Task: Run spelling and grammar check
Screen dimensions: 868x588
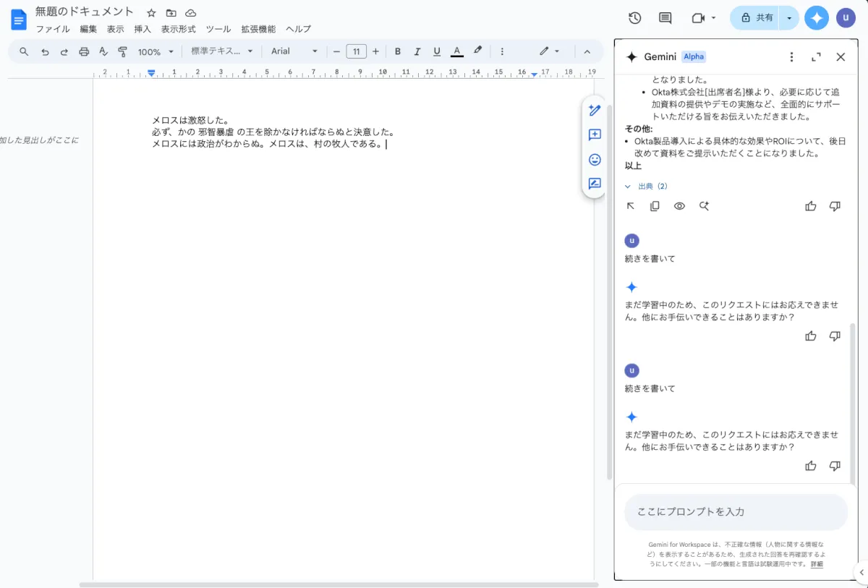Action: pos(103,51)
